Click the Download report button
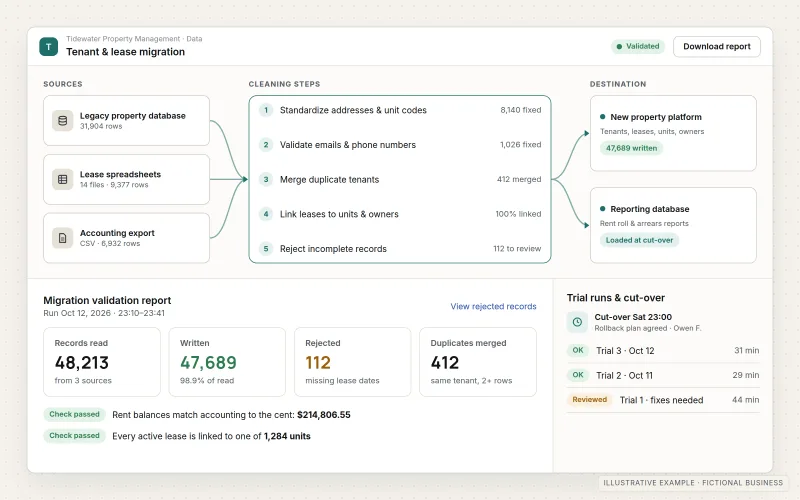The image size is (800, 500). click(x=717, y=46)
